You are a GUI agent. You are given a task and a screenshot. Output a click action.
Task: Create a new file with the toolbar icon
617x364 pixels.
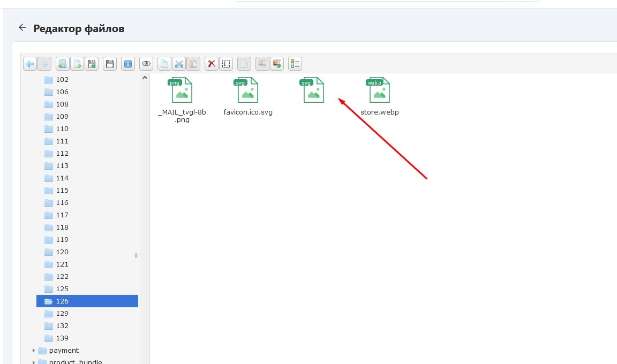click(77, 64)
